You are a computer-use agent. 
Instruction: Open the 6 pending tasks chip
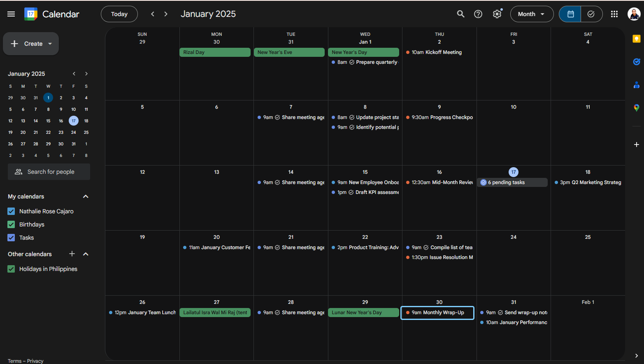(x=512, y=182)
